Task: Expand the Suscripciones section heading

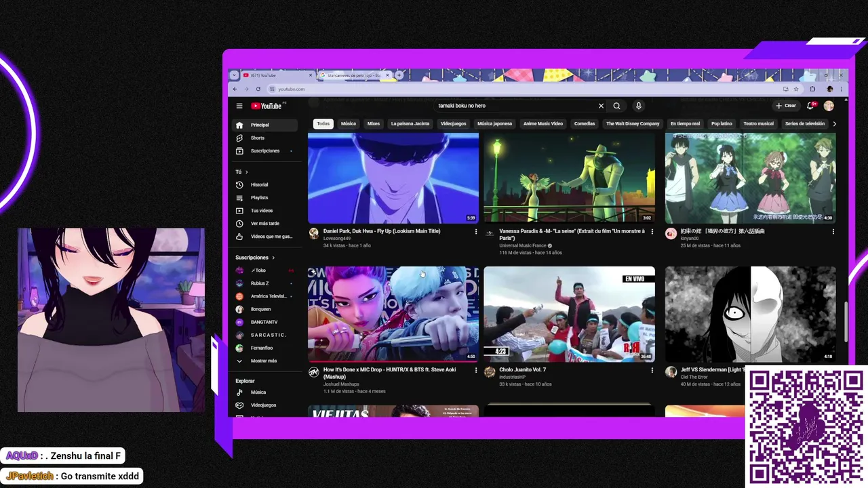Action: [x=255, y=258]
